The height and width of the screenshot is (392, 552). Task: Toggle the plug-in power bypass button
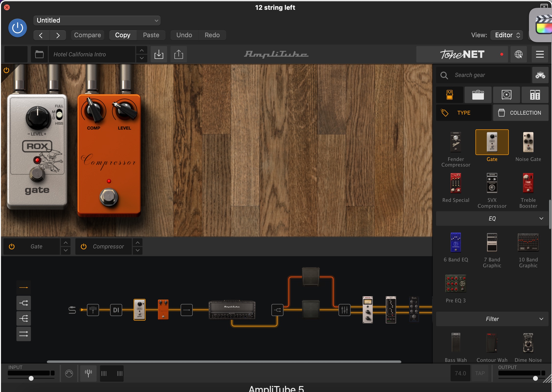tap(18, 28)
